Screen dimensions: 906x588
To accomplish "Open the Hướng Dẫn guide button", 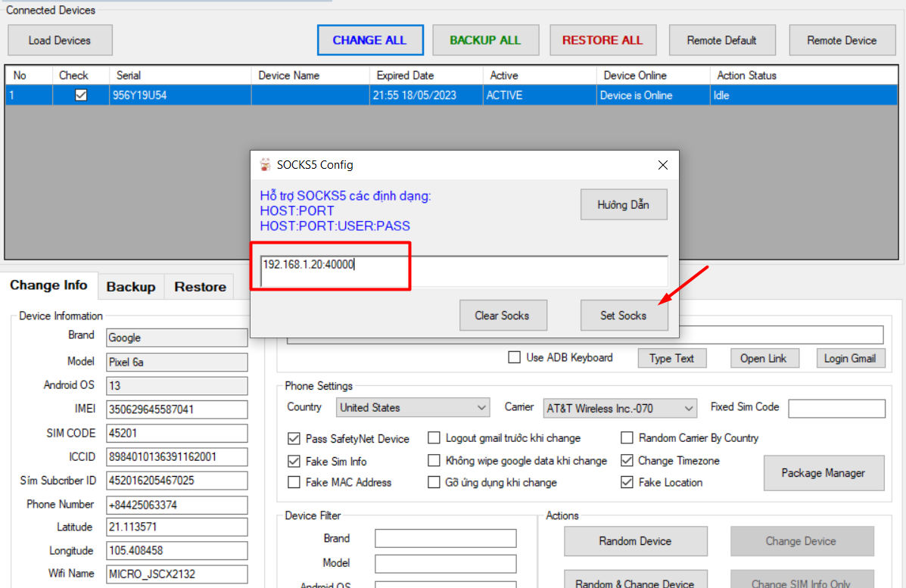I will pyautogui.click(x=623, y=205).
